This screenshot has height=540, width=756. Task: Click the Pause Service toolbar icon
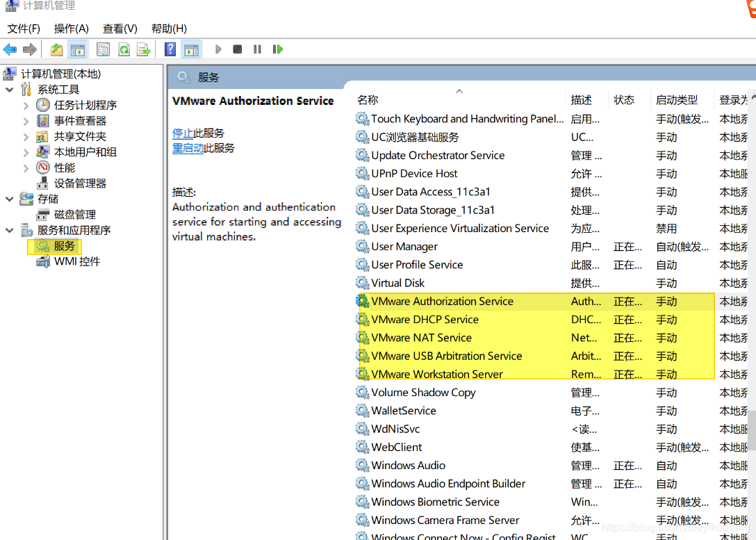tap(257, 49)
